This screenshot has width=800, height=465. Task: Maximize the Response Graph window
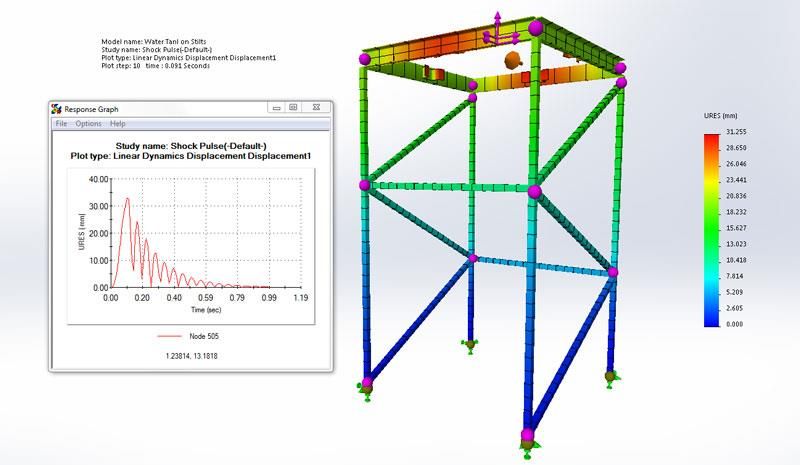293,107
